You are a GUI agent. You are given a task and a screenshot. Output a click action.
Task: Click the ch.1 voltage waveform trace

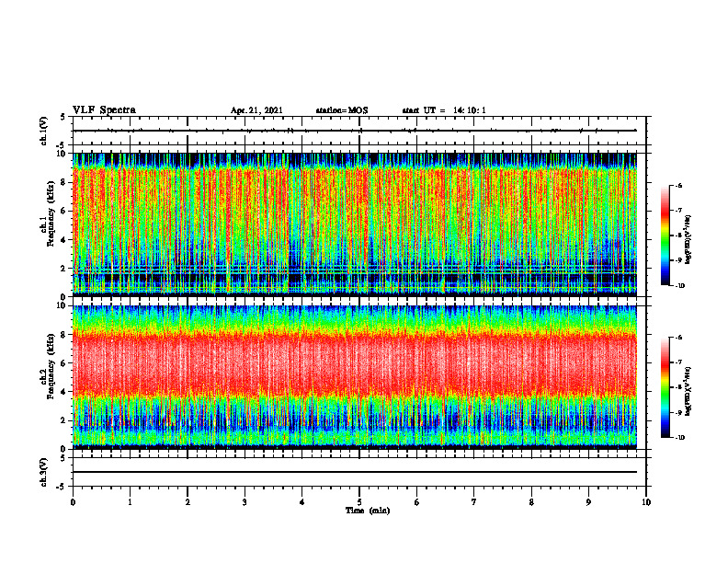(x=355, y=131)
